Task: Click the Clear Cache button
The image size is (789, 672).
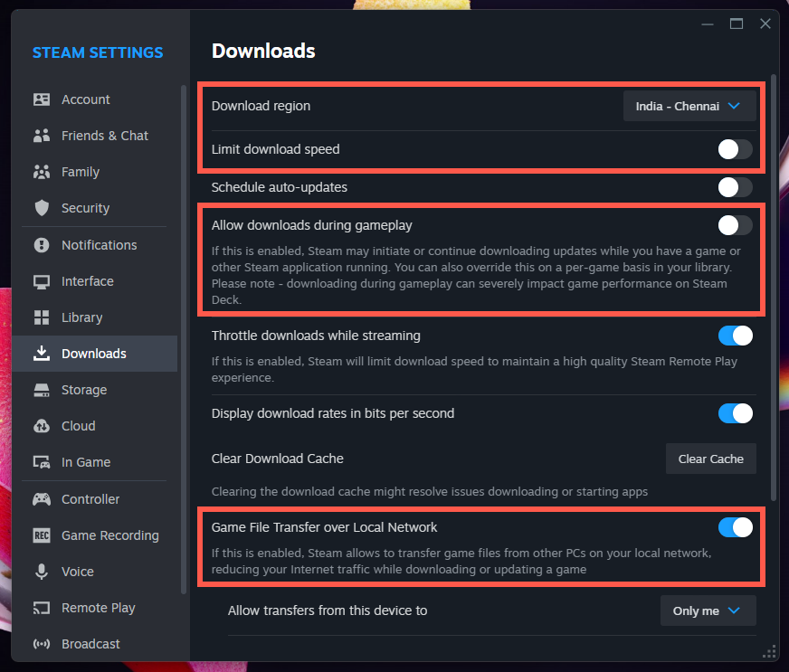Action: point(710,459)
